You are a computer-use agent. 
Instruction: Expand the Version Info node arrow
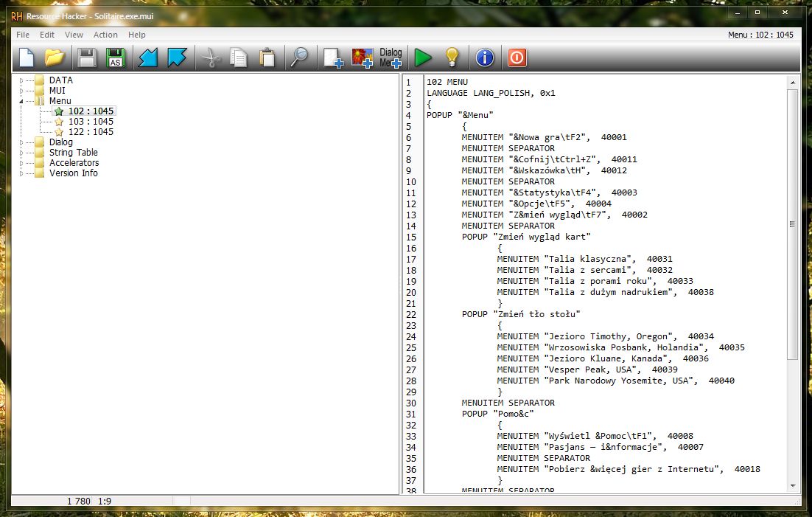tap(21, 173)
